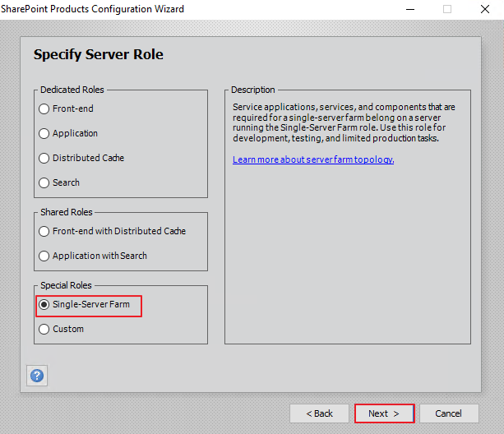Click the Shared Roles group label
The width and height of the screenshot is (504, 434).
point(67,212)
